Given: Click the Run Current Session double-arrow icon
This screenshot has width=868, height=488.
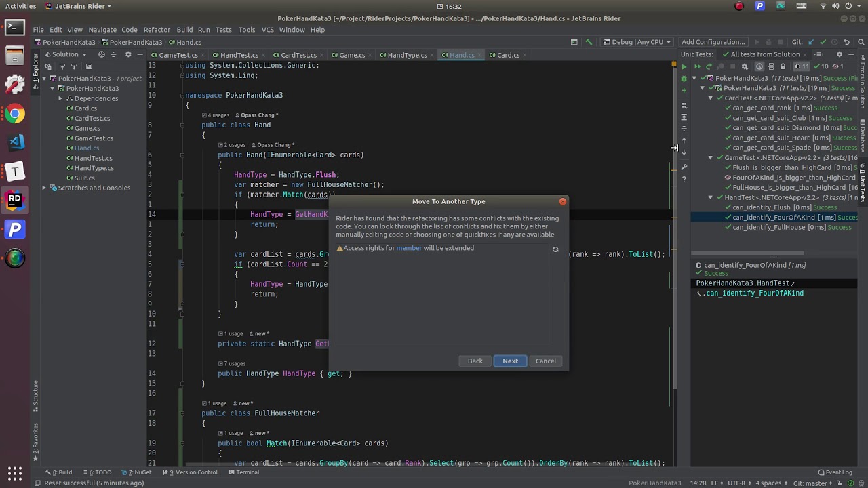Looking at the screenshot, I should coord(697,66).
